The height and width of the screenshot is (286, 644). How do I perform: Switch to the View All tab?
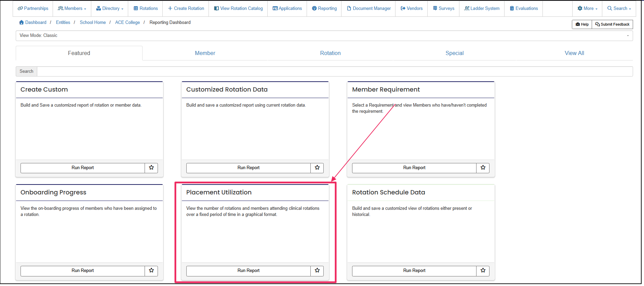(574, 53)
